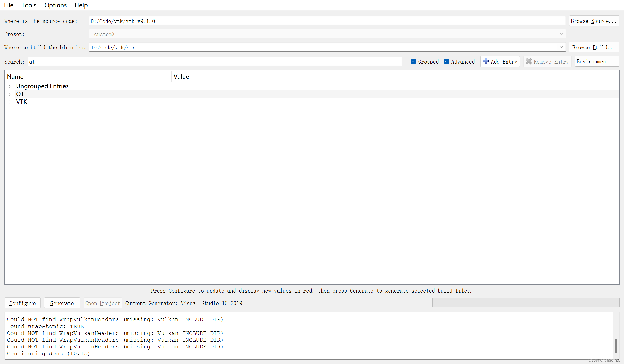
Task: Click Browse Build button
Action: tap(594, 47)
